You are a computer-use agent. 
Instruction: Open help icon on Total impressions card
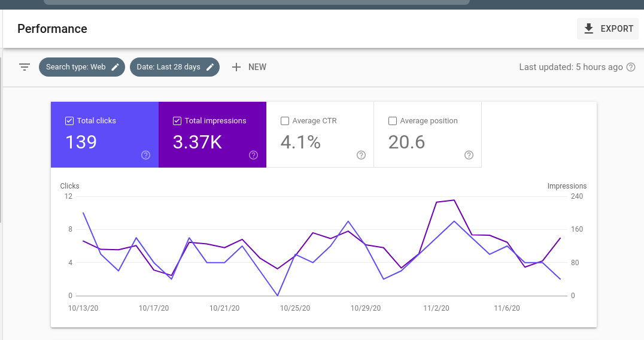253,155
